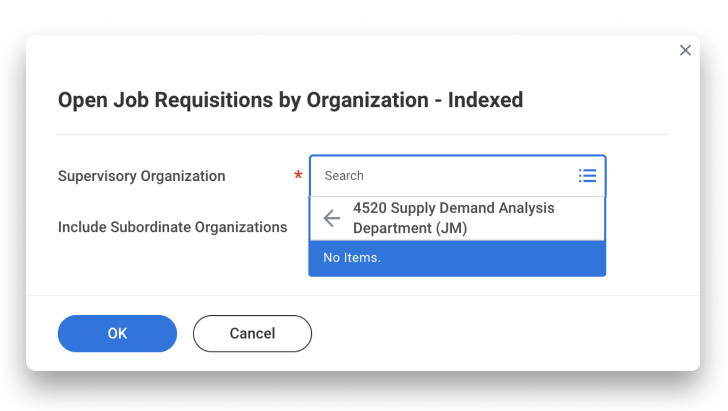Screen dimensions: 728x411
Task: Close the dialog with the X icon
Action: point(685,50)
